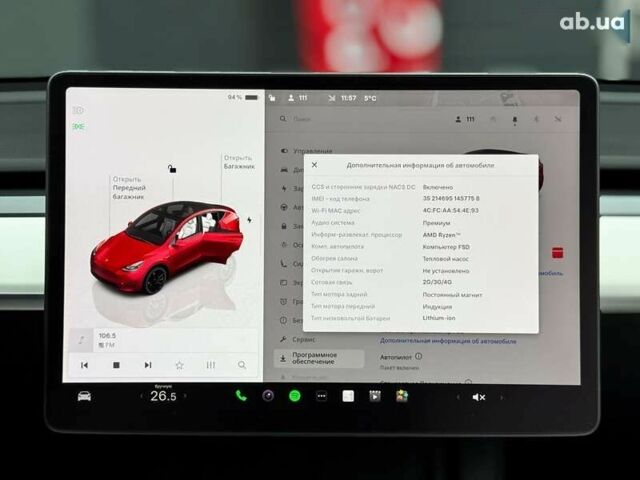
Task: Increase volume with right chevron
Action: pyautogui.click(x=501, y=397)
